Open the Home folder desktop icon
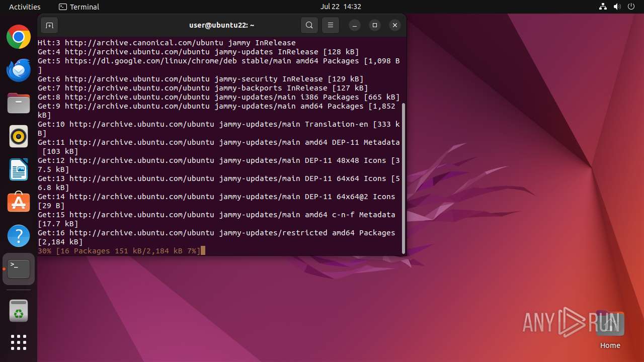 coord(610,330)
